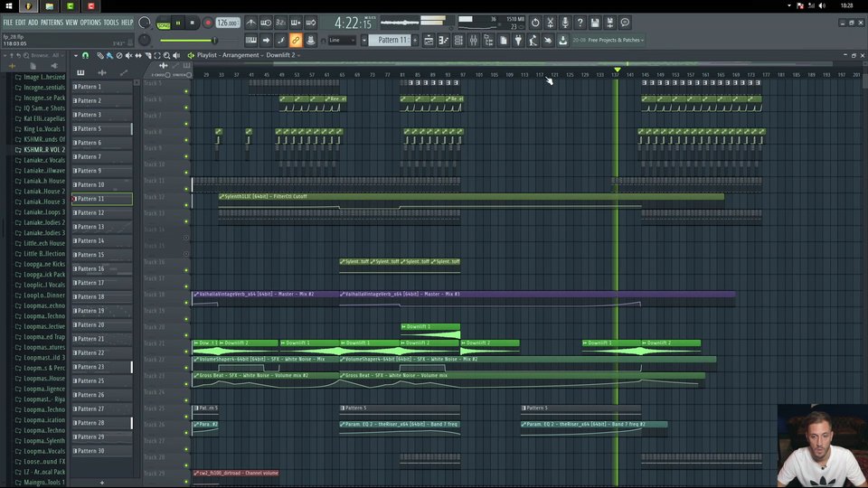Click the tempo field showing 126.000
This screenshot has width=868, height=488.
click(x=228, y=23)
